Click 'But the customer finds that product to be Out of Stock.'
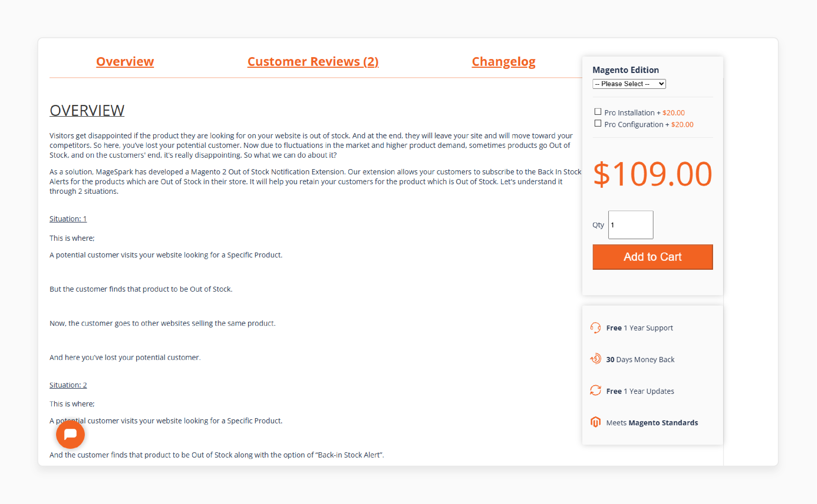This screenshot has width=817, height=504. tap(141, 289)
